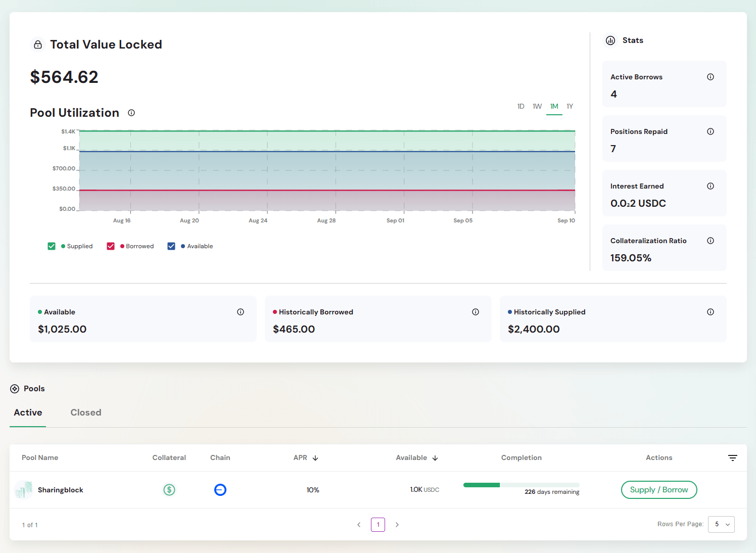Open the pools table filter icon
Screen dimensions: 756x553
733,458
